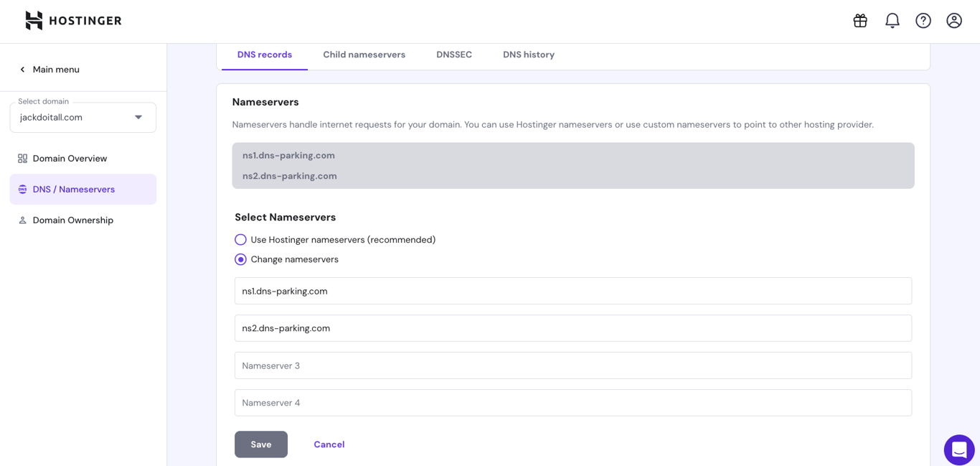
Task: Open the notifications bell
Action: [x=892, y=21]
